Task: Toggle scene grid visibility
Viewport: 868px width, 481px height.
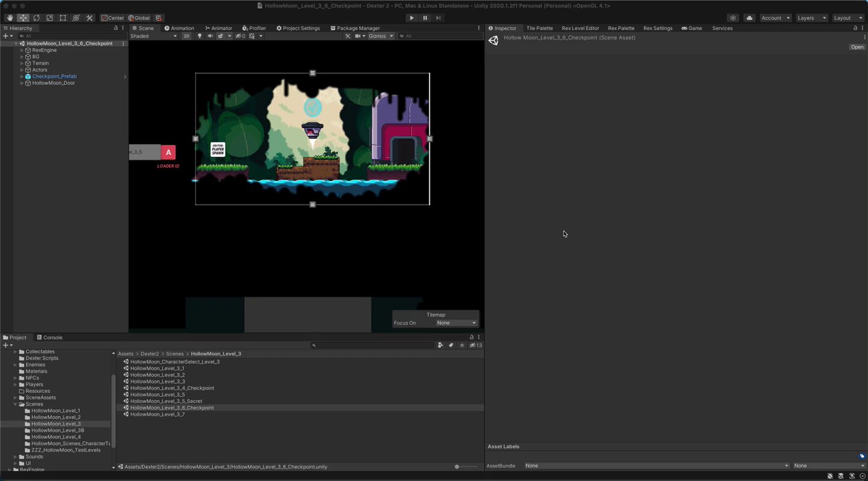Action: click(x=252, y=36)
